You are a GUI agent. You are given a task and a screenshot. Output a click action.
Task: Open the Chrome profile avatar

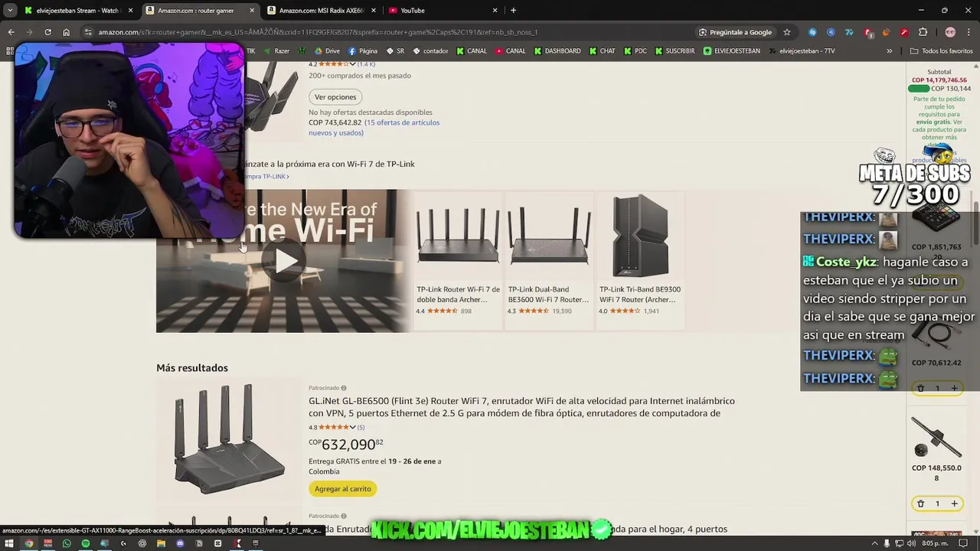[950, 32]
